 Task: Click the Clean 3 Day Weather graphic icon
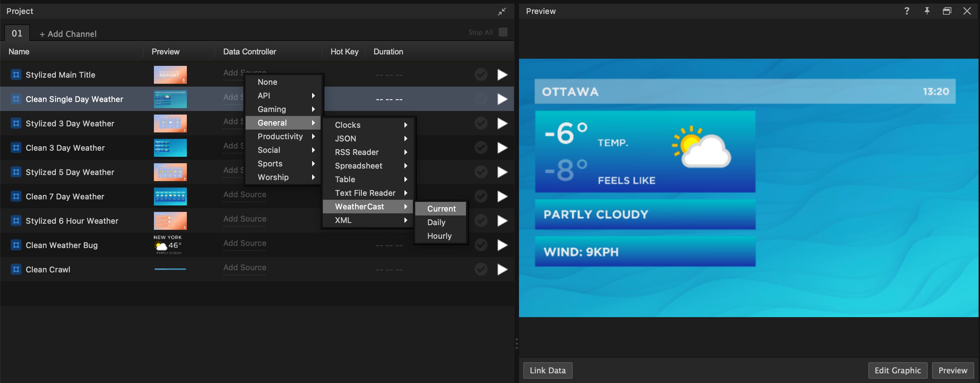pos(16,147)
